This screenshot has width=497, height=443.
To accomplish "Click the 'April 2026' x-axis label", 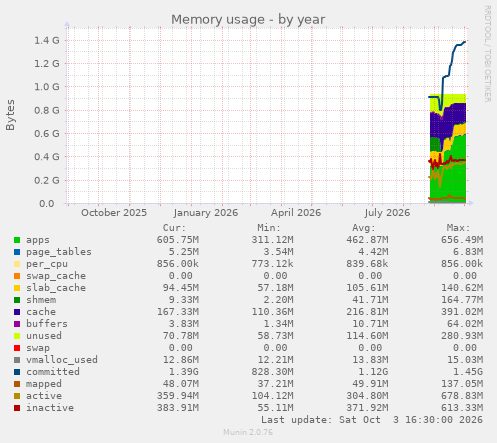I will [296, 213].
